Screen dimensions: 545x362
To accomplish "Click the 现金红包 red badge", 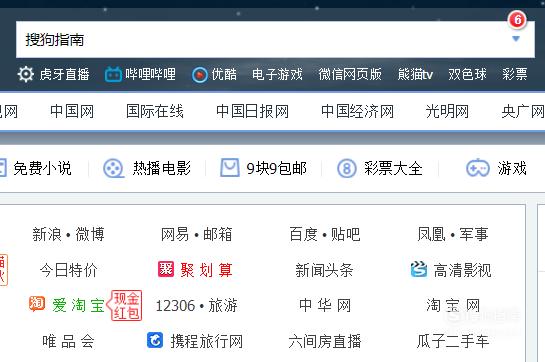I will click(x=125, y=305).
